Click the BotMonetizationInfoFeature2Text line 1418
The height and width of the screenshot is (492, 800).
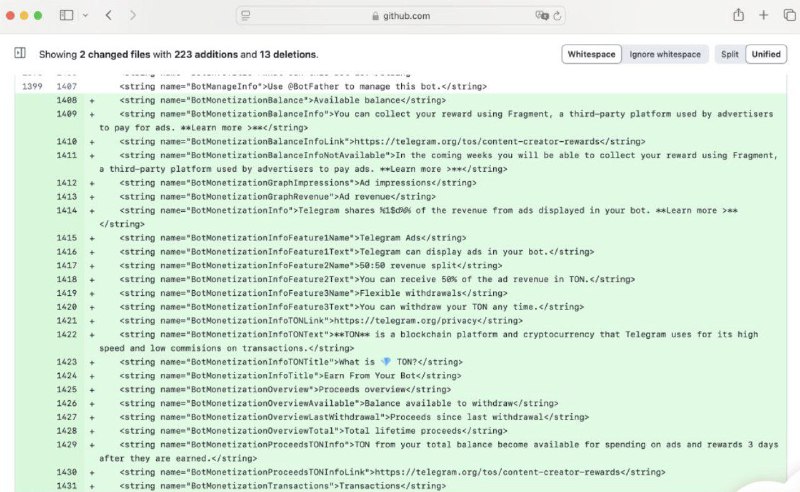[x=377, y=279]
